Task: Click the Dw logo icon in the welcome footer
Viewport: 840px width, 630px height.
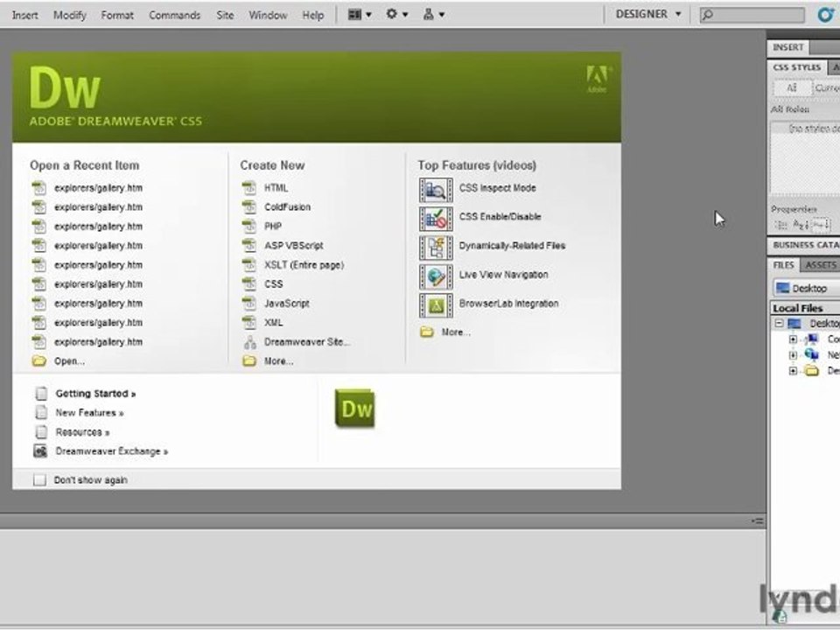Action: tap(355, 409)
